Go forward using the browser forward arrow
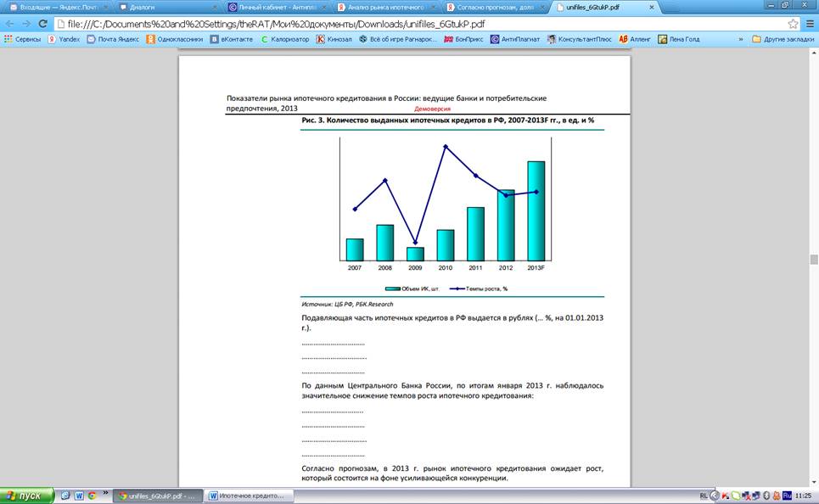The width and height of the screenshot is (819, 504). coord(26,24)
